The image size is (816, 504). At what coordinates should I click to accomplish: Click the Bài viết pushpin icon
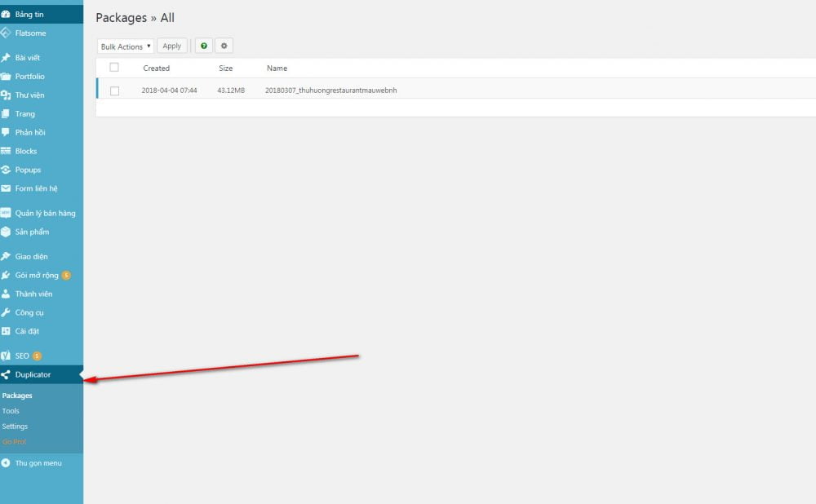(x=6, y=58)
